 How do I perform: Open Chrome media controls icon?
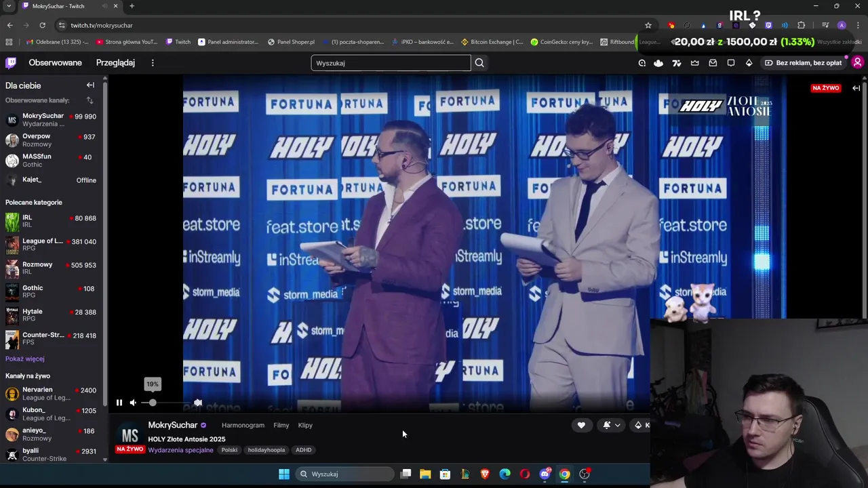click(x=825, y=25)
